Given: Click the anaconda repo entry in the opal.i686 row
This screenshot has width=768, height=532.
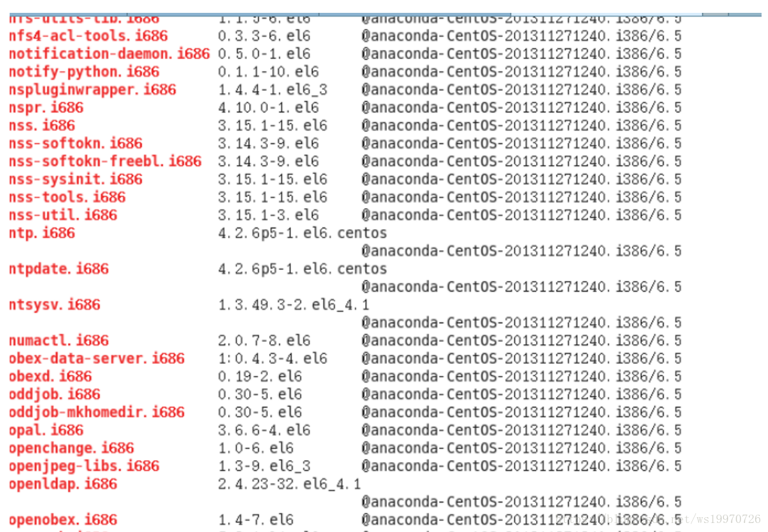Looking at the screenshot, I should pos(522,430).
